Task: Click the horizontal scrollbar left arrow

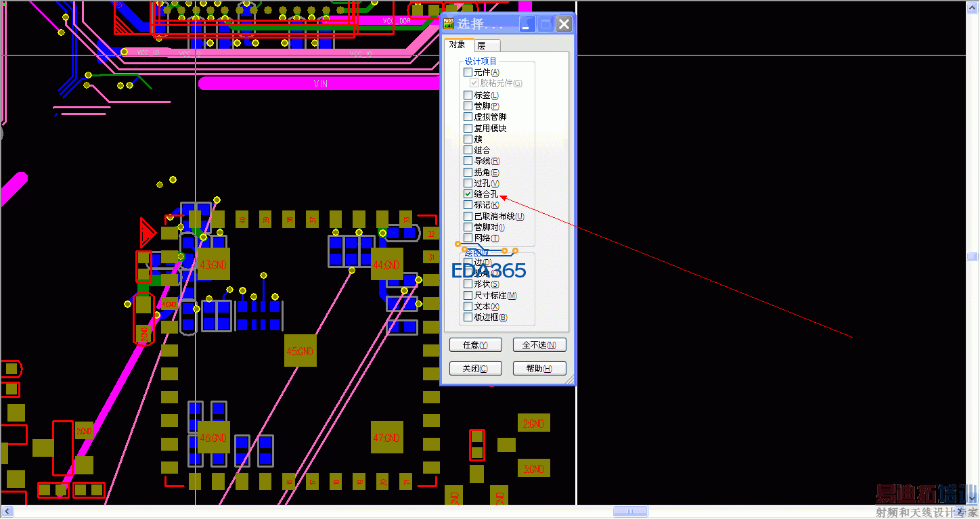Action: (7, 512)
